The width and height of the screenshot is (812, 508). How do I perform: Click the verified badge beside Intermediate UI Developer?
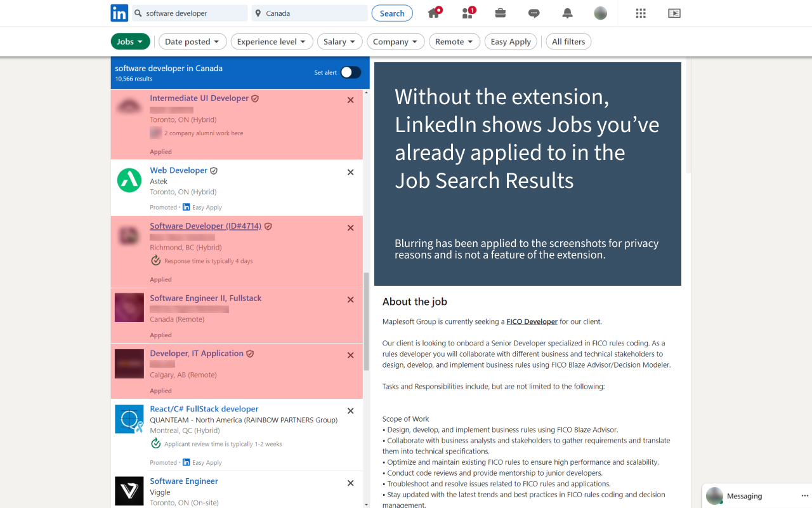tap(255, 99)
